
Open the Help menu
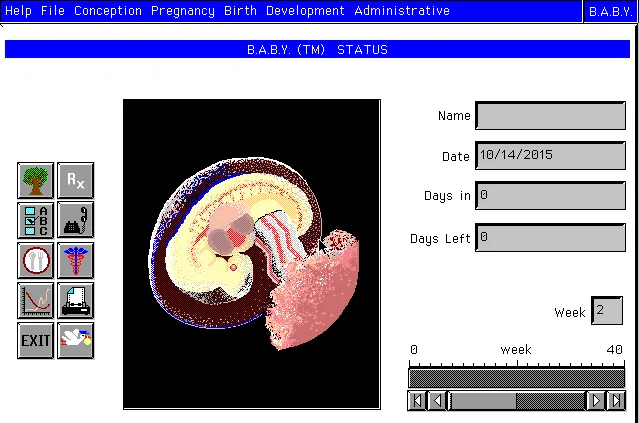coord(18,11)
